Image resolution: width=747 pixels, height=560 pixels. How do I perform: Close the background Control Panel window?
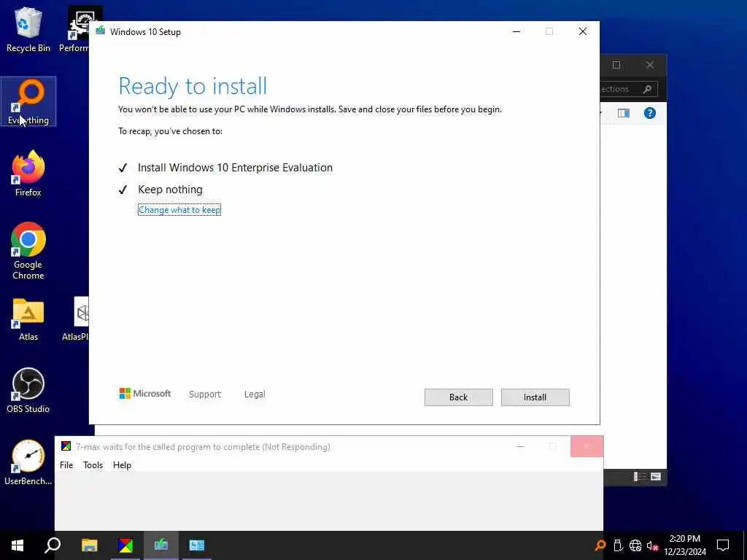[x=650, y=65]
